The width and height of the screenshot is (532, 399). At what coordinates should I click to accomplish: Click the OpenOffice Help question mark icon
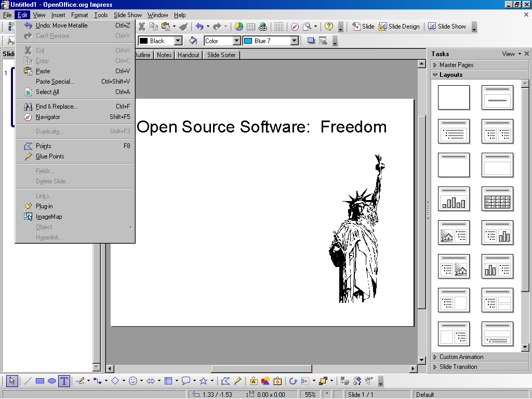point(329,26)
